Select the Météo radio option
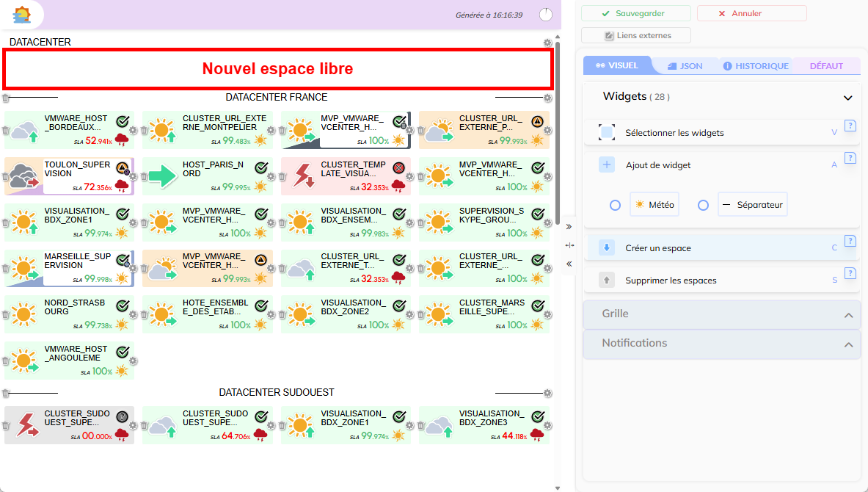868x492 pixels. click(616, 206)
